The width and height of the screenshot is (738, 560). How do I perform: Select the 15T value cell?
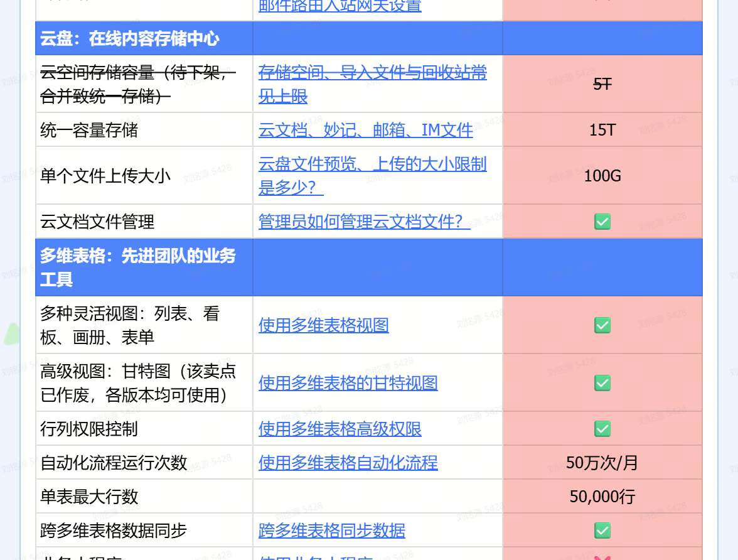click(602, 130)
